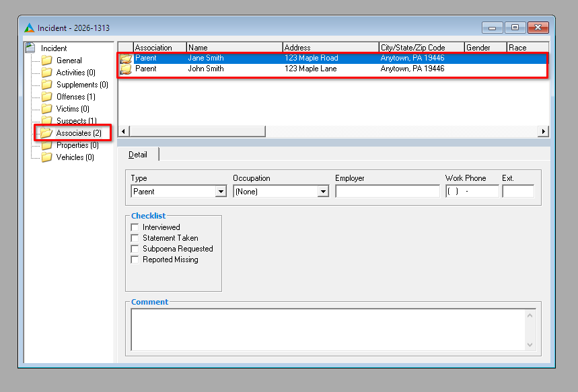Sort by the Race column header

click(x=528, y=48)
